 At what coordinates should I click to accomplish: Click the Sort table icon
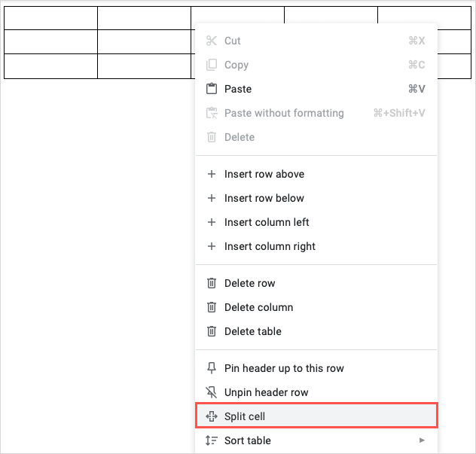tap(212, 440)
